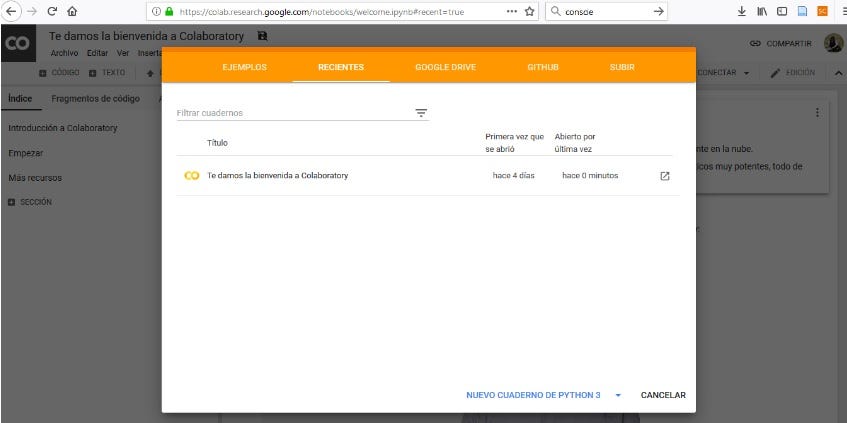847x423 pixels.
Task: Add a CÓDIGO cell button
Action: pyautogui.click(x=59, y=73)
